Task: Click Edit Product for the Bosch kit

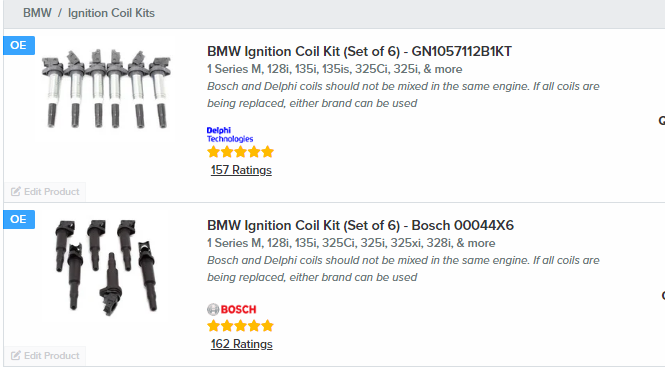Action: click(x=45, y=356)
